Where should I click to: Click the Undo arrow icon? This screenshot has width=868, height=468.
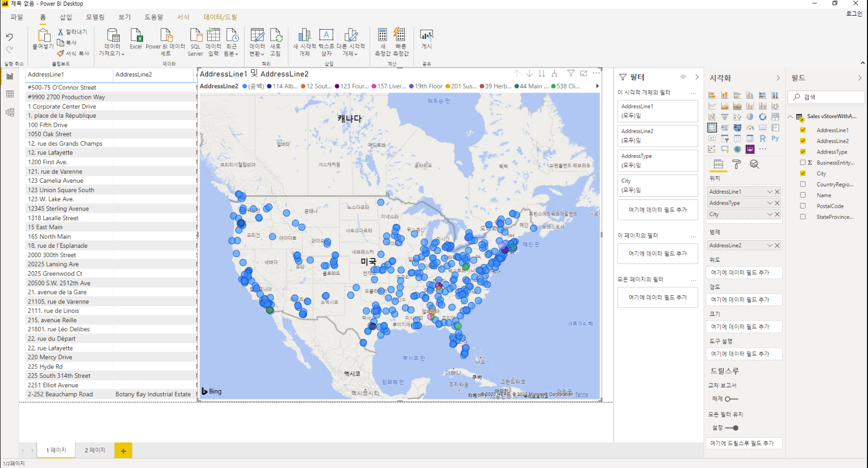(x=9, y=37)
